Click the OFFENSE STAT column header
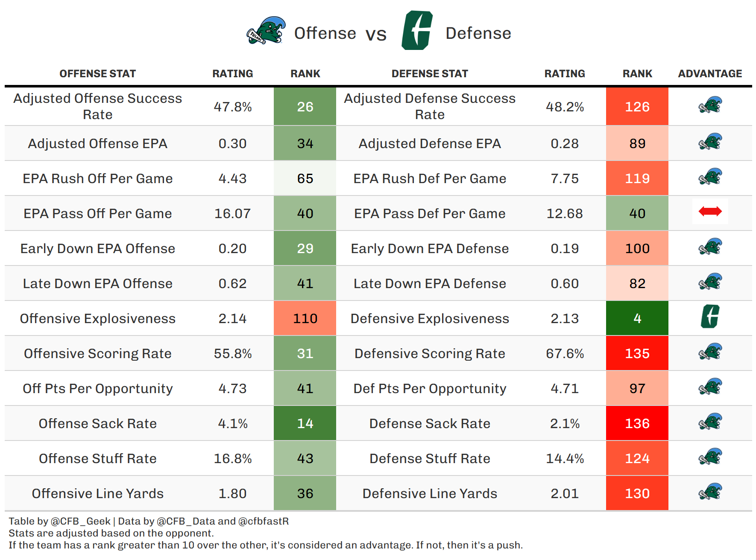Screen dimensions: 756x560 [x=97, y=74]
